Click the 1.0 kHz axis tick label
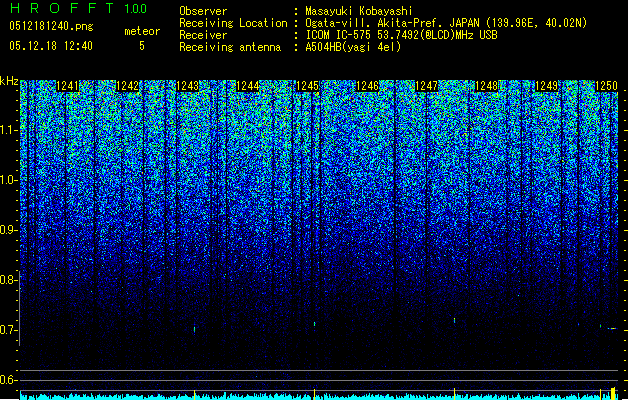 tap(9, 180)
